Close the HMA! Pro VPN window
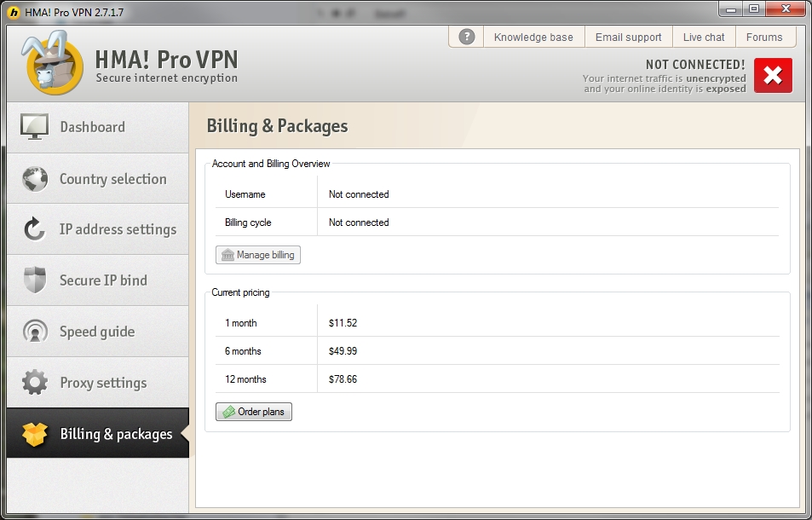Image resolution: width=812 pixels, height=520 pixels. coord(786,9)
